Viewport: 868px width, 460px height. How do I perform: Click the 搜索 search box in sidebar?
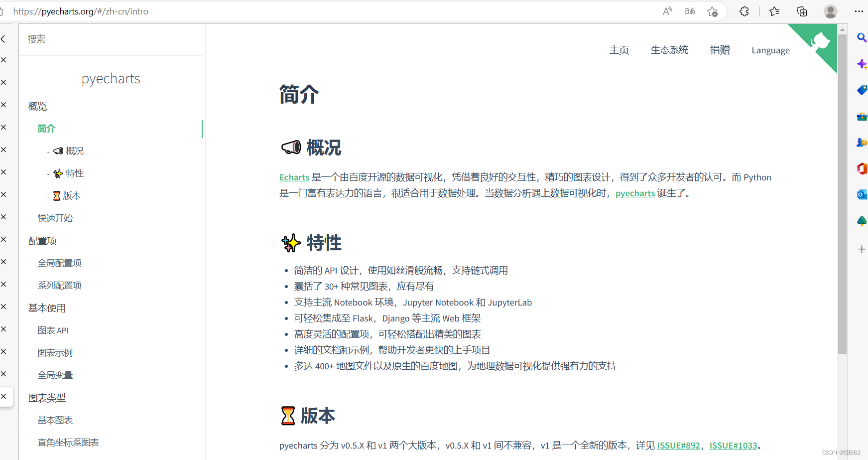[112, 39]
